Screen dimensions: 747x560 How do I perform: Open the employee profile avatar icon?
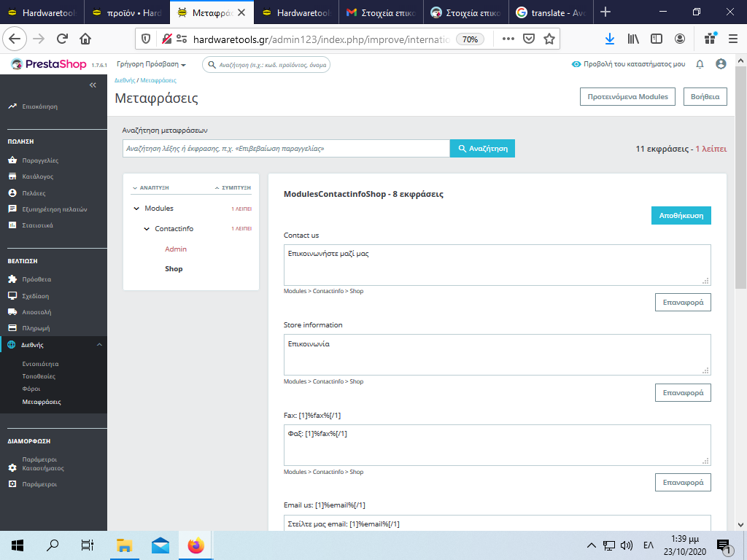pyautogui.click(x=721, y=64)
